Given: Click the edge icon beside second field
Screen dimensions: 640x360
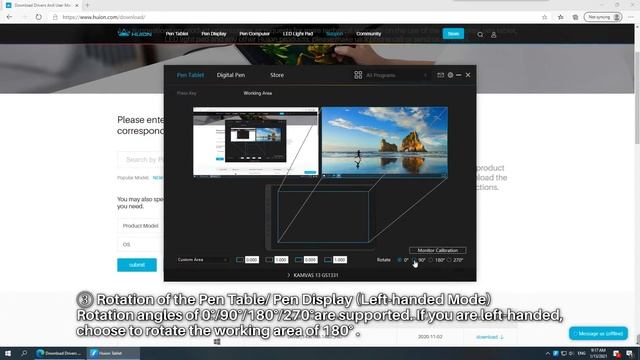Looking at the screenshot, I should pos(269,260).
